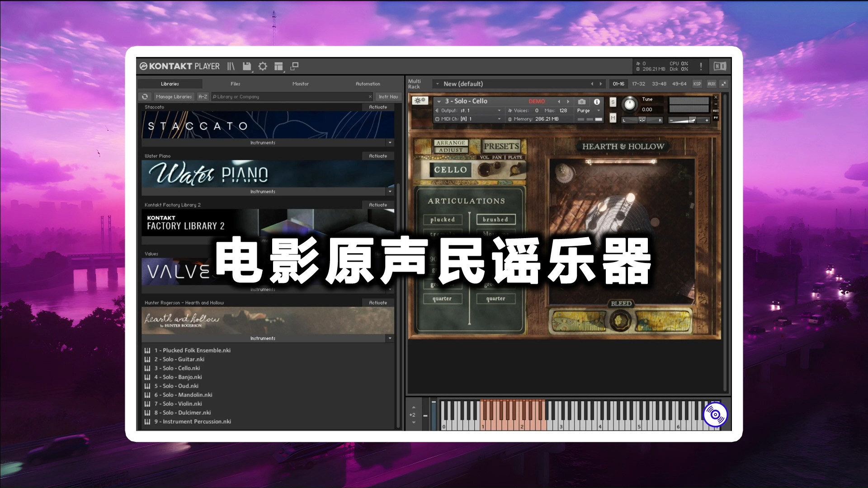Click the minimized view icon

[x=294, y=66]
